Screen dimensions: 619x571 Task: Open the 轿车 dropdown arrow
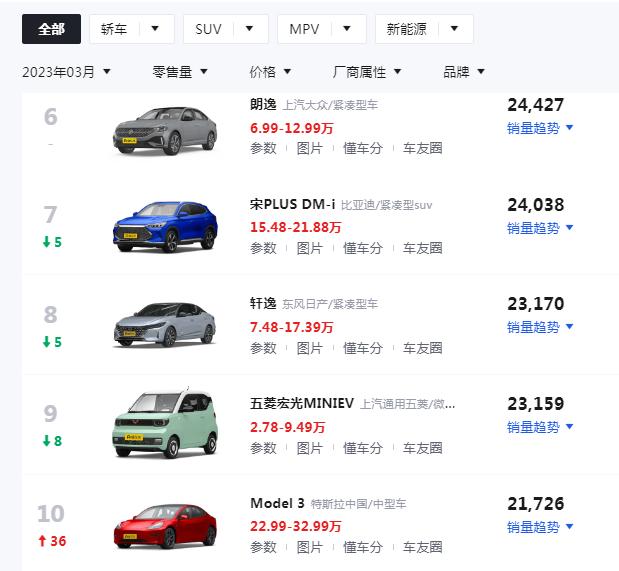(x=155, y=28)
